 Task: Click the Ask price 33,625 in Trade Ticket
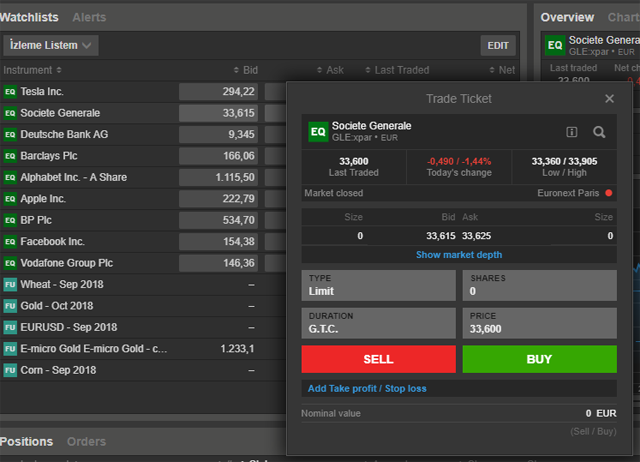pos(476,236)
